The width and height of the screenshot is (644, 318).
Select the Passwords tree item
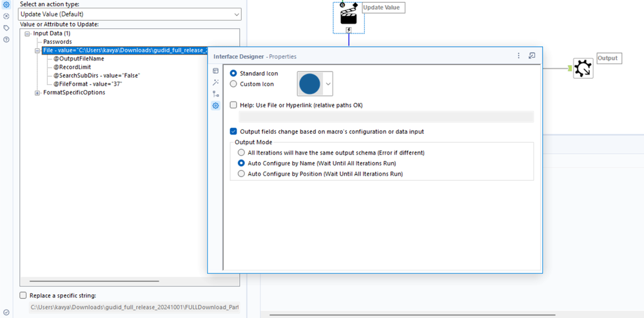(57, 42)
